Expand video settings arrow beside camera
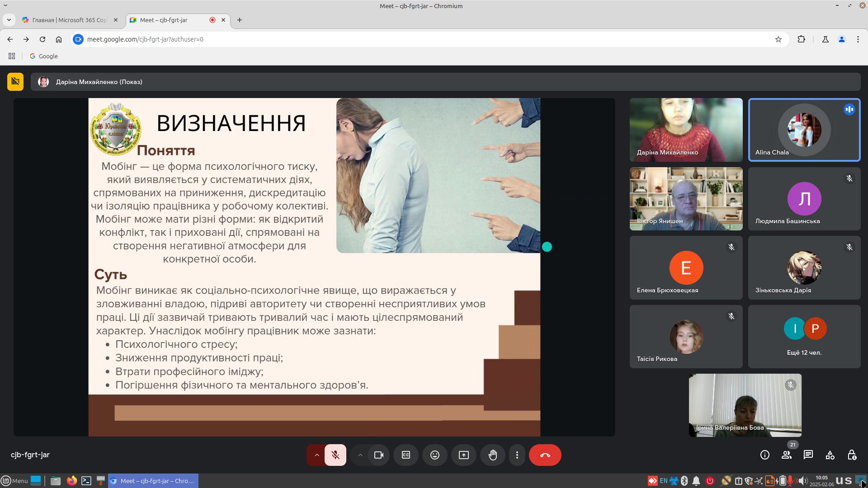The image size is (868, 488). [360, 455]
